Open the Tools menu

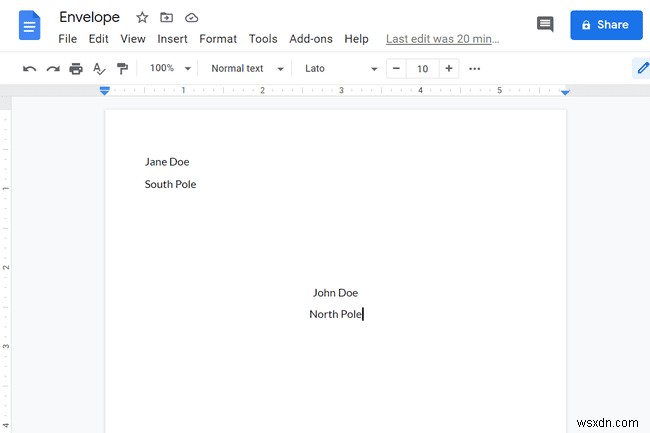pos(263,39)
